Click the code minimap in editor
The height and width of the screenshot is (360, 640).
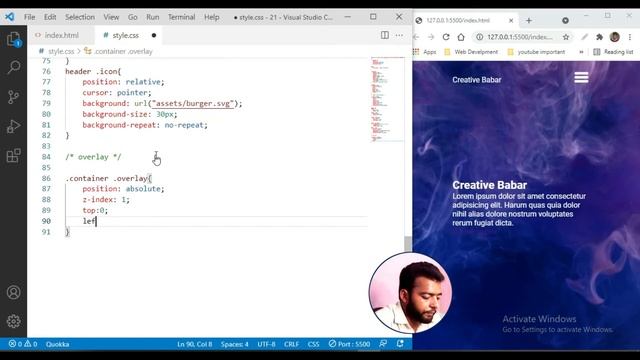click(387, 100)
